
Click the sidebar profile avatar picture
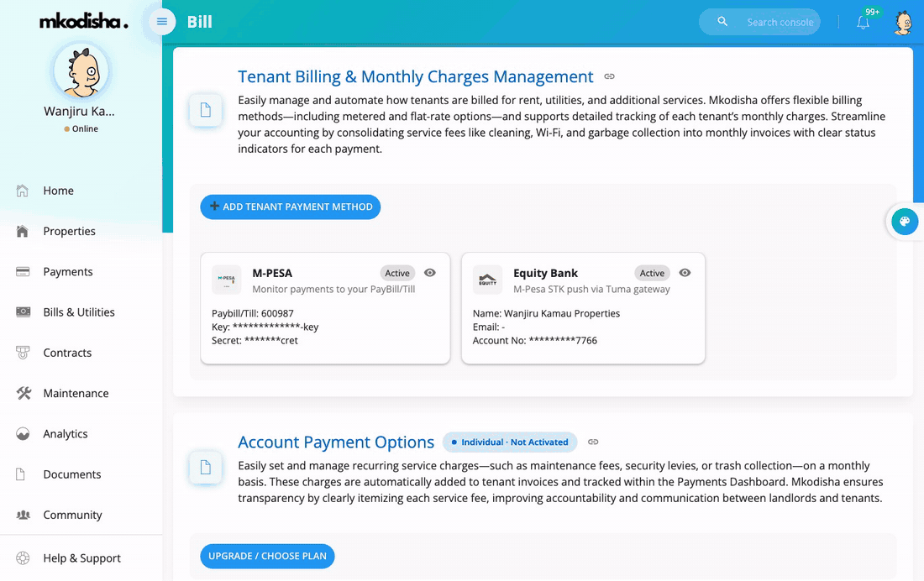tap(81, 72)
